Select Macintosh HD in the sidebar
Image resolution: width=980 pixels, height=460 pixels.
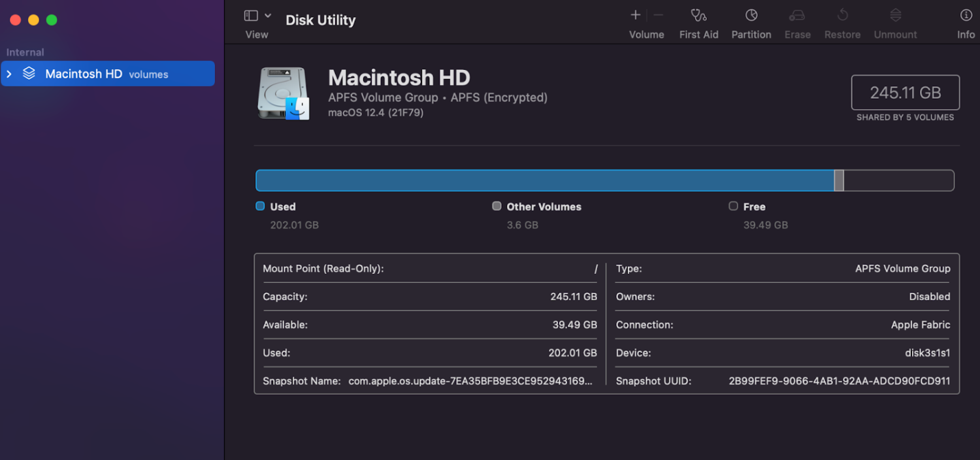(x=84, y=74)
